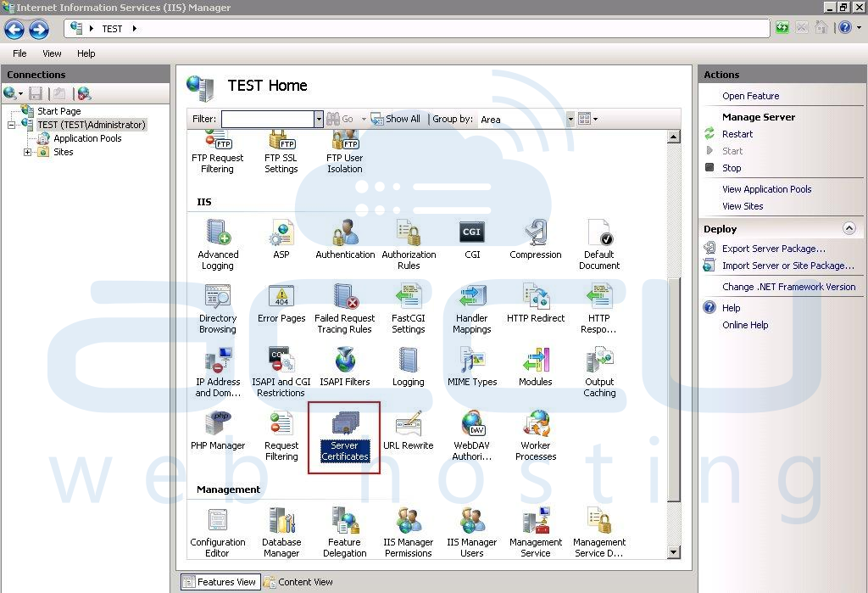Open IIS Manager Users feature
The height and width of the screenshot is (593, 868).
point(471,533)
